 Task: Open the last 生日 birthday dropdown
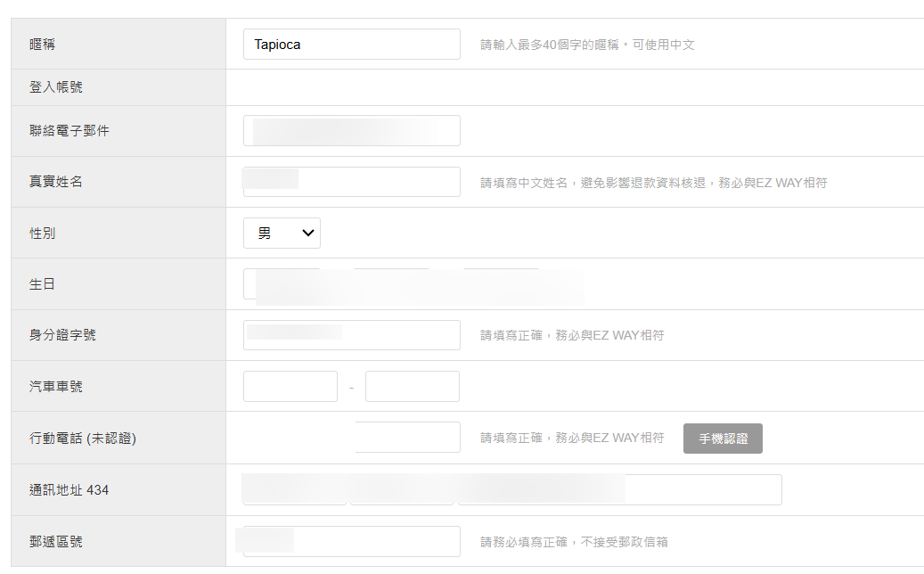point(501,284)
